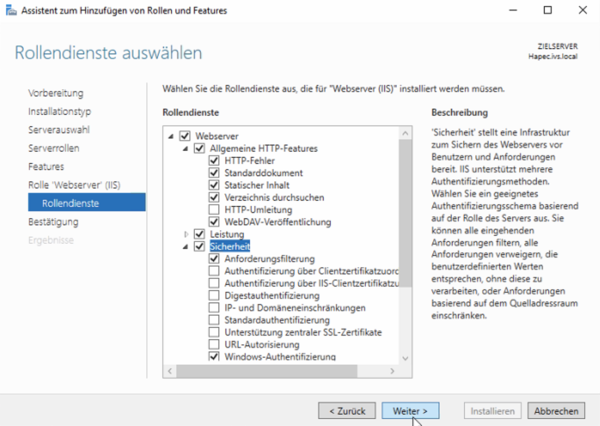Enable the HTTP-Umleitung checkbox
Screen dimensions: 600x426
(x=214, y=209)
